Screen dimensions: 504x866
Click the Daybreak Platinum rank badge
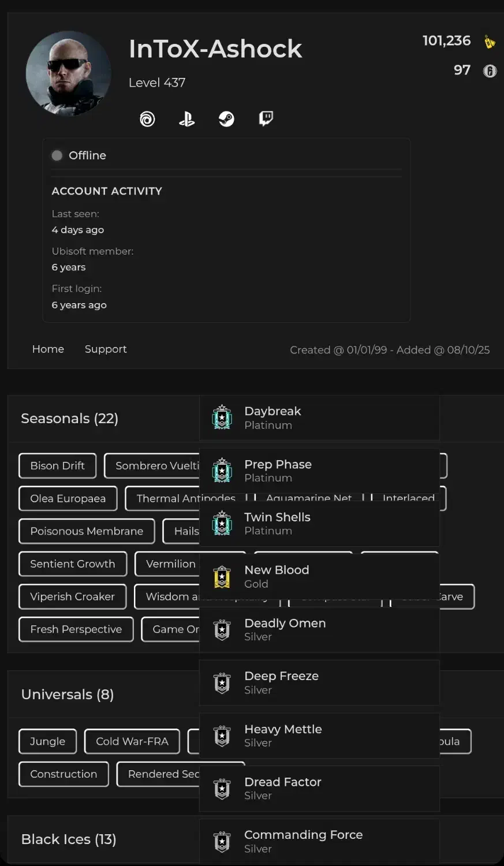222,417
